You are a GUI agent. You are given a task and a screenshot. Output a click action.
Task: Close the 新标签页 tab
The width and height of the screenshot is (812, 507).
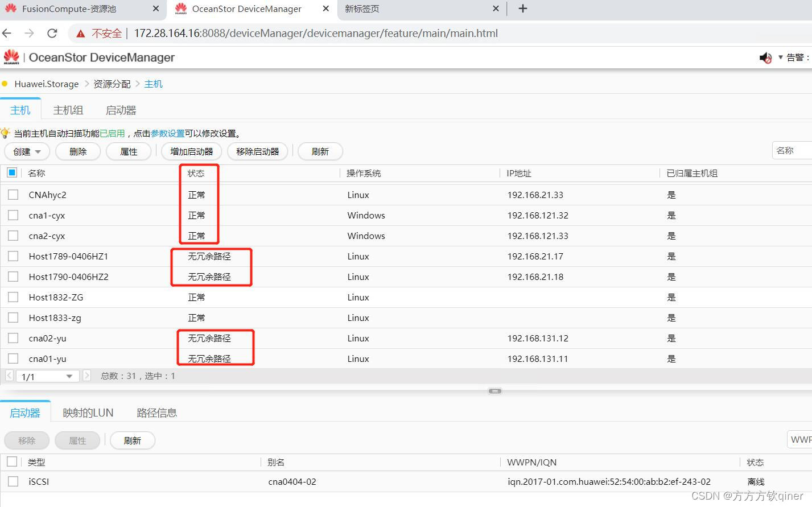click(x=496, y=9)
